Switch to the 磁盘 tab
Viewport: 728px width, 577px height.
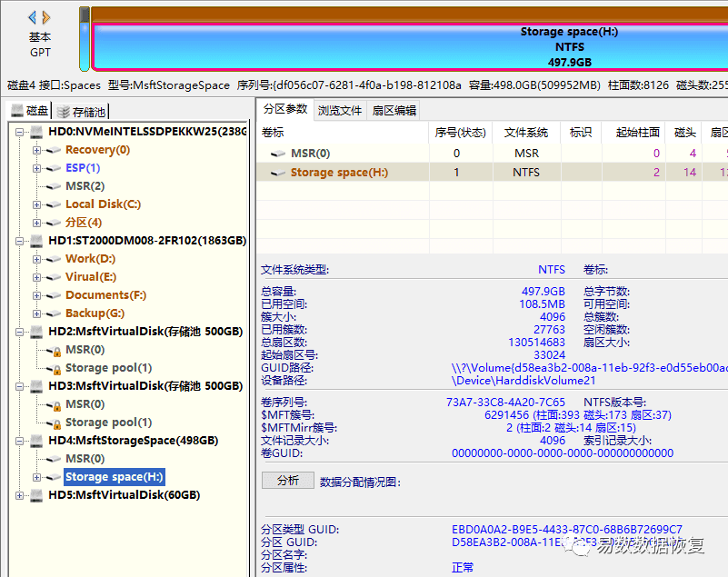(30, 111)
